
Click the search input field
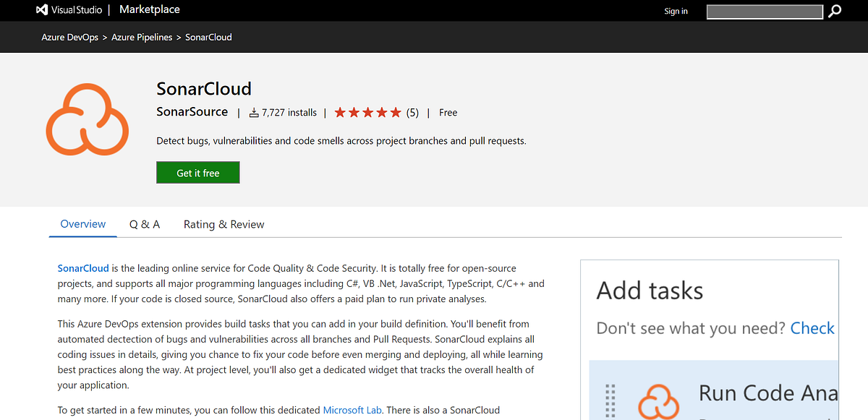tap(765, 12)
